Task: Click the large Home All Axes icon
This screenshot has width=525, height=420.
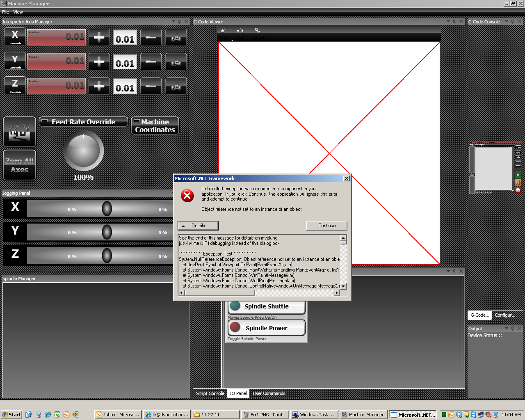Action: pyautogui.click(x=19, y=132)
